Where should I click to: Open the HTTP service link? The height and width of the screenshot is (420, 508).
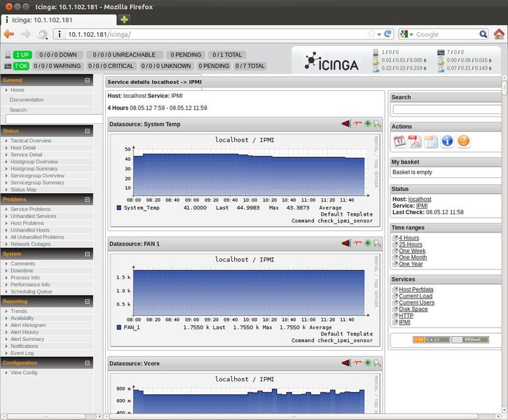click(406, 315)
